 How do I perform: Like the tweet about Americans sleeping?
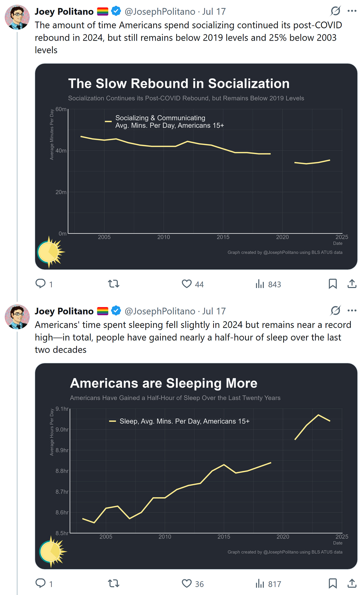(187, 583)
